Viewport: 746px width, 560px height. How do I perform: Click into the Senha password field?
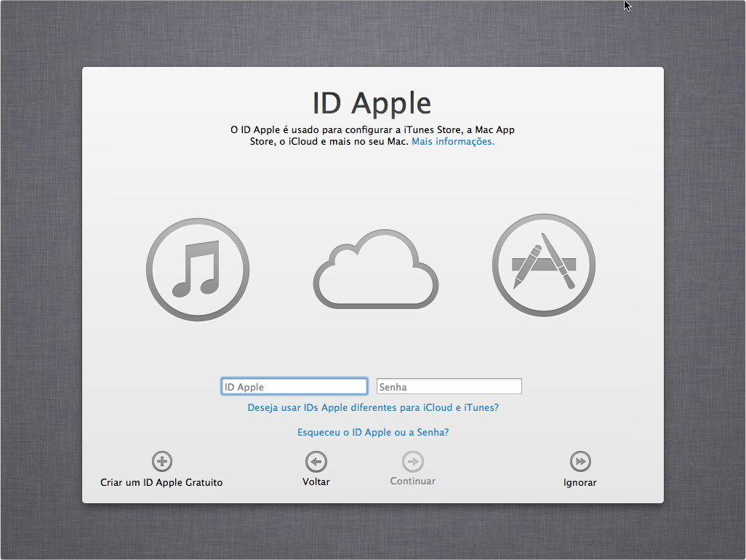[x=449, y=387]
